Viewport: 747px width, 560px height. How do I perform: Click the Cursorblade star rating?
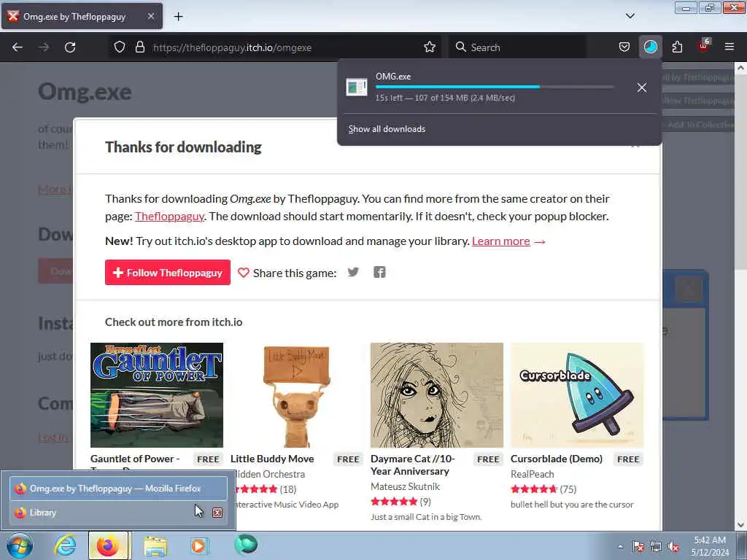pos(533,489)
